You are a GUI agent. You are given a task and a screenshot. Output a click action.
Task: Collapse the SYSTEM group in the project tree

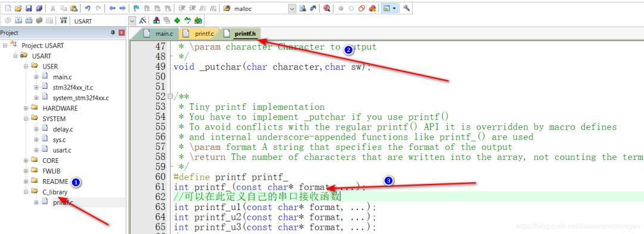(26, 118)
